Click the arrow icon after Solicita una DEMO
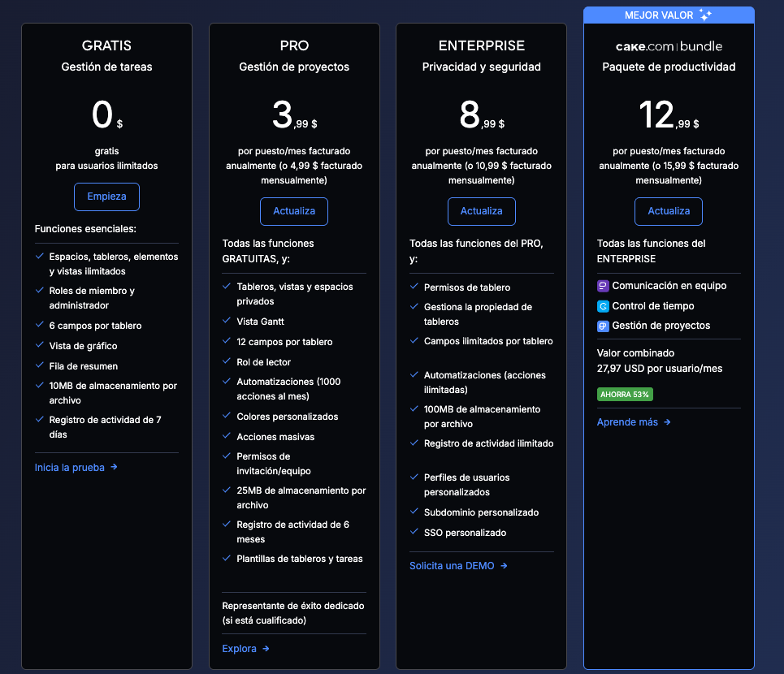784x674 pixels. [x=504, y=566]
